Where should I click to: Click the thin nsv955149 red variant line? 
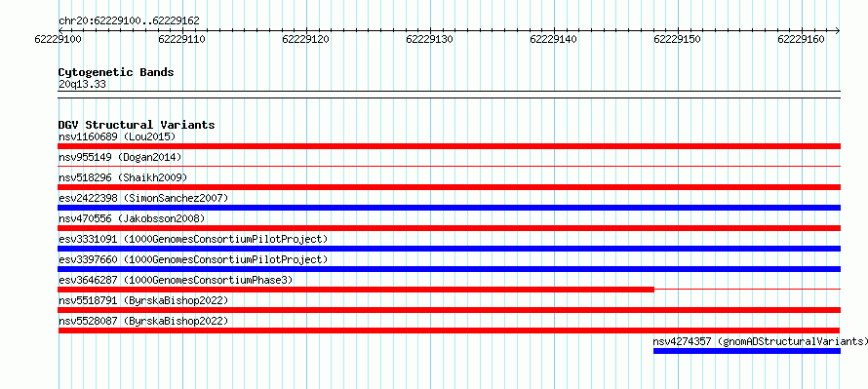pyautogui.click(x=449, y=166)
